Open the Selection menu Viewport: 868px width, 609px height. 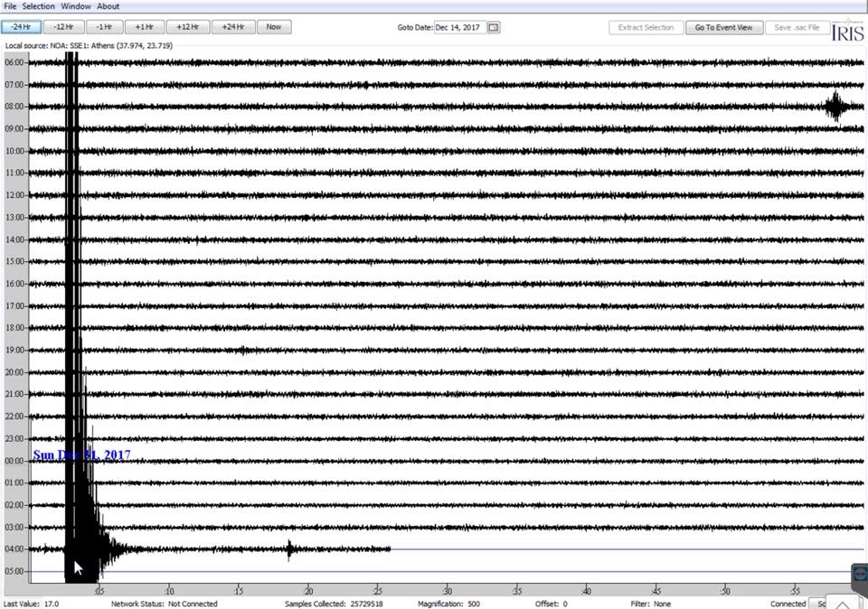coord(38,6)
